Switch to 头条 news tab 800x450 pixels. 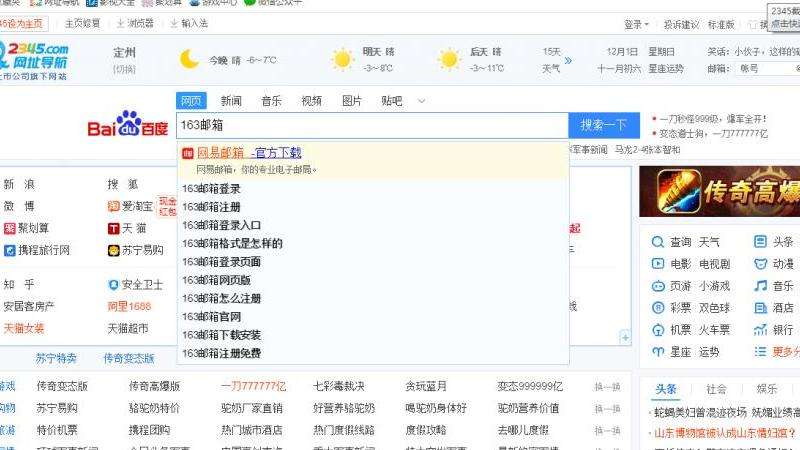[666, 390]
